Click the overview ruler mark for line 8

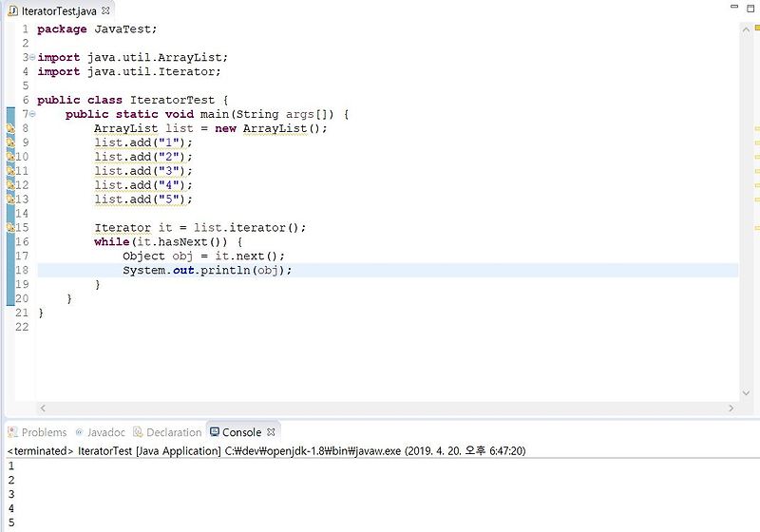click(x=757, y=128)
